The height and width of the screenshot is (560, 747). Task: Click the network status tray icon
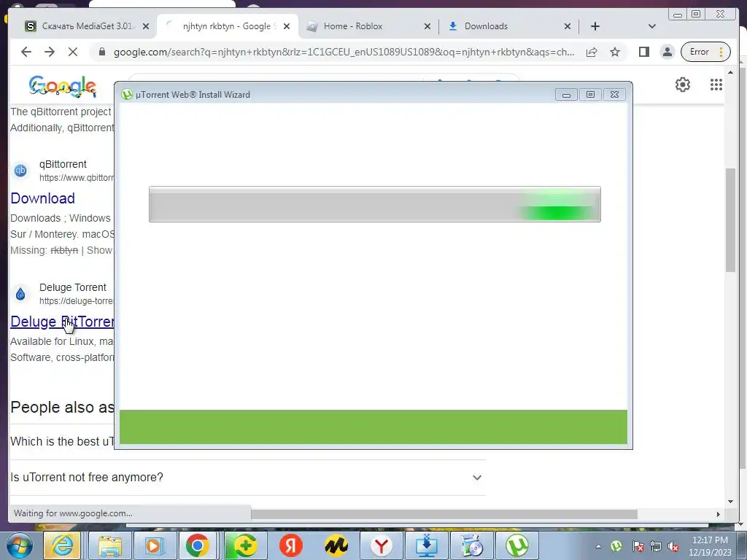(656, 546)
